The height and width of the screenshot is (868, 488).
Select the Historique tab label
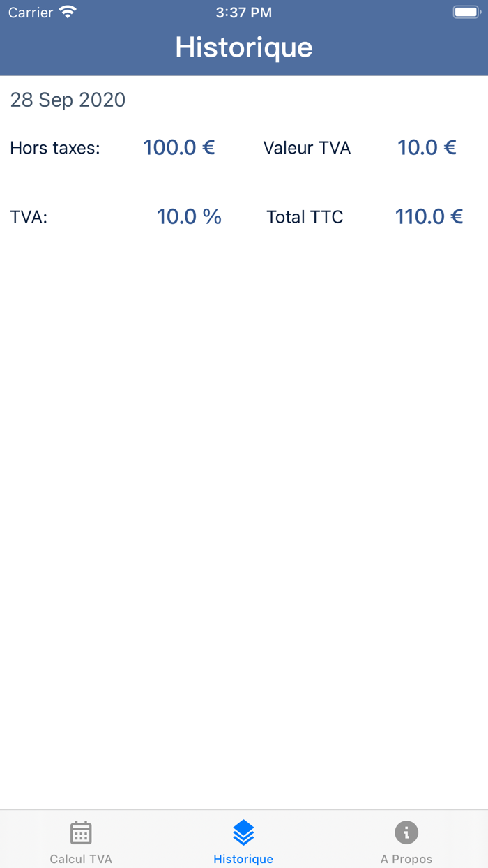click(x=243, y=859)
